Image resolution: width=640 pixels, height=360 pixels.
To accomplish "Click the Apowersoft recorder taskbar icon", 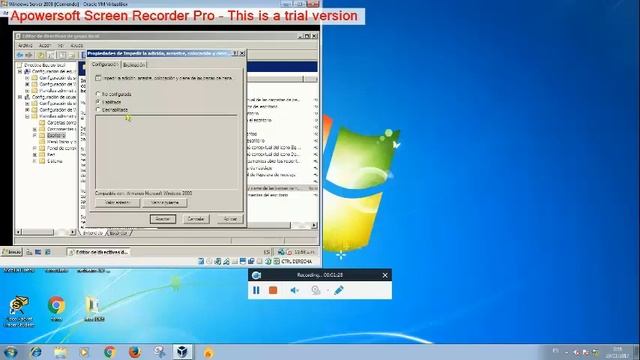I will [x=208, y=352].
